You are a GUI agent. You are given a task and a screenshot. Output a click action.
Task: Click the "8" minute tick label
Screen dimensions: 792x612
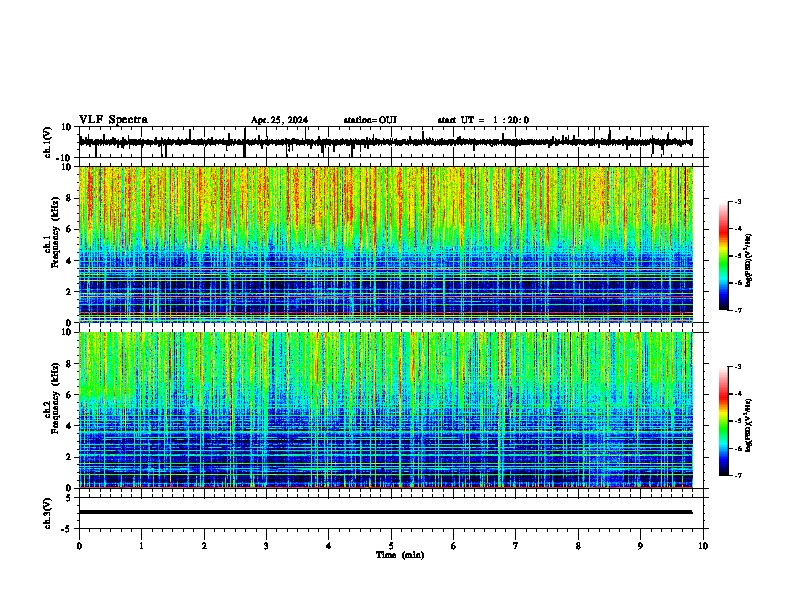pyautogui.click(x=578, y=546)
